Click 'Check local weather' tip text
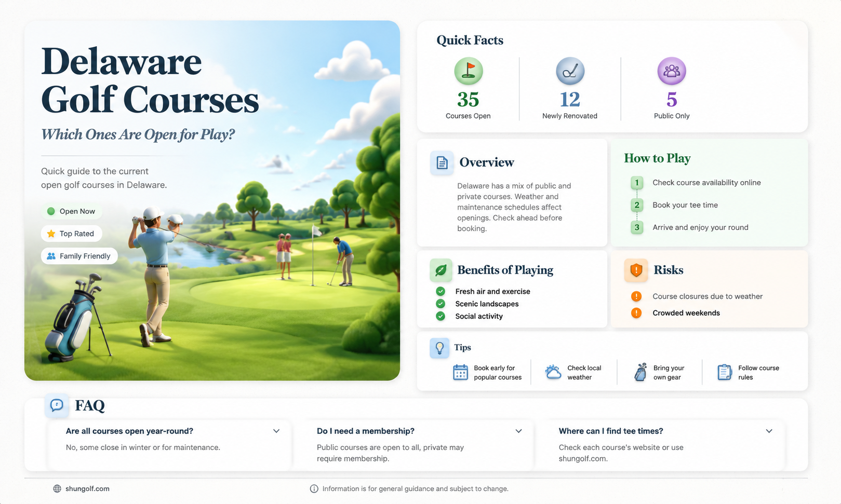 click(x=584, y=373)
